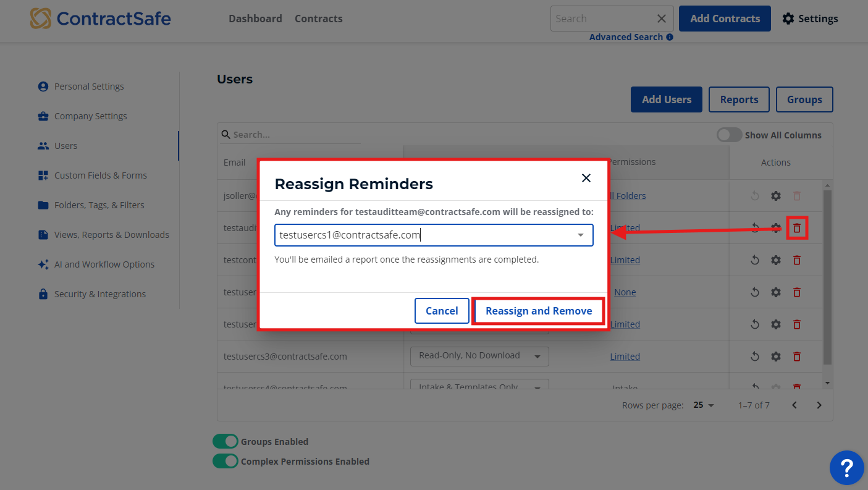
Task: Expand the reassign-to email dropdown arrow
Action: pyautogui.click(x=581, y=235)
